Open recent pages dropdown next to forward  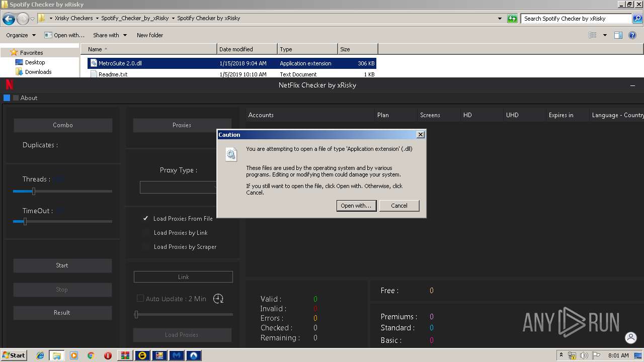pyautogui.click(x=32, y=19)
